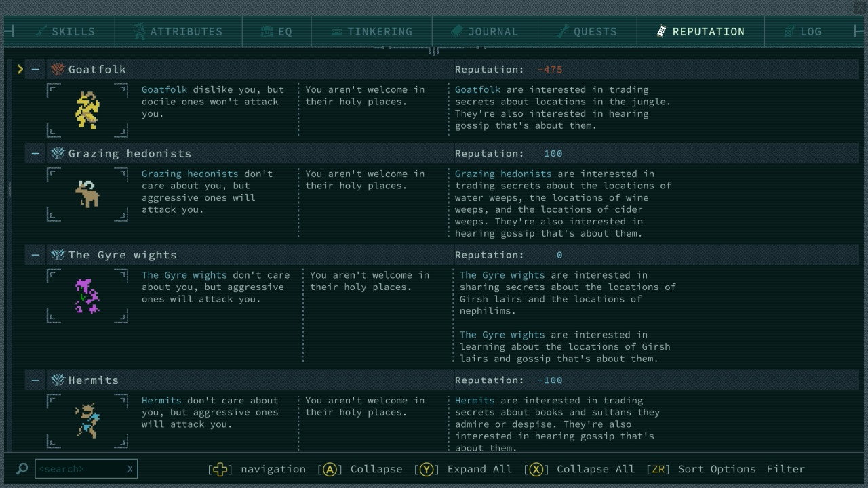The height and width of the screenshot is (488, 868).
Task: Click the Hermits character portrait
Action: 87,420
